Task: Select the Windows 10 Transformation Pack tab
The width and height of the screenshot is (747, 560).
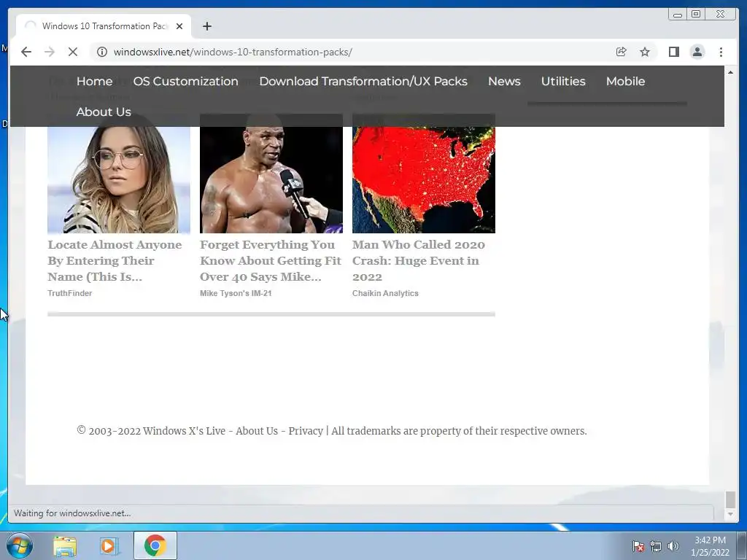Action: (104, 26)
